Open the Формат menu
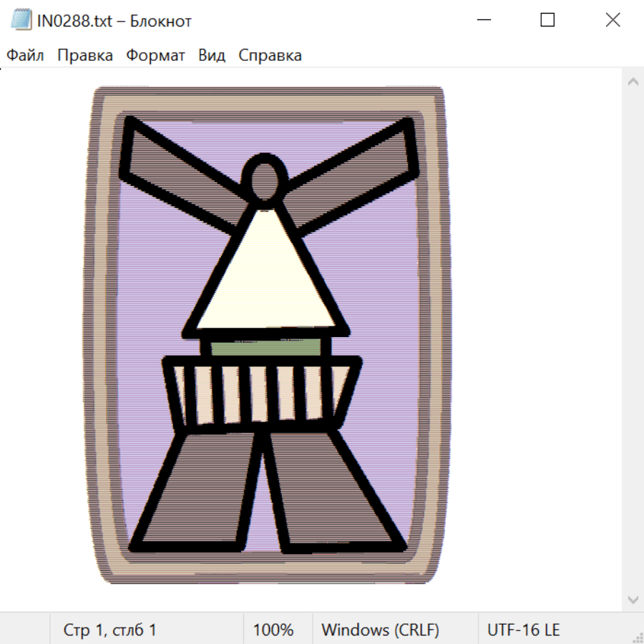Image resolution: width=644 pixels, height=644 pixels. [155, 55]
